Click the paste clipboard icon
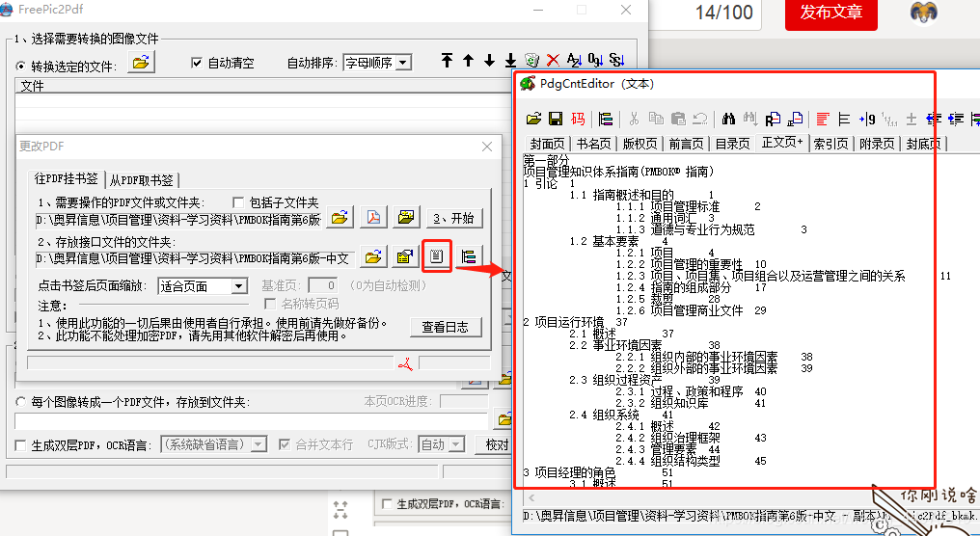Image resolution: width=980 pixels, height=536 pixels. pos(678,119)
